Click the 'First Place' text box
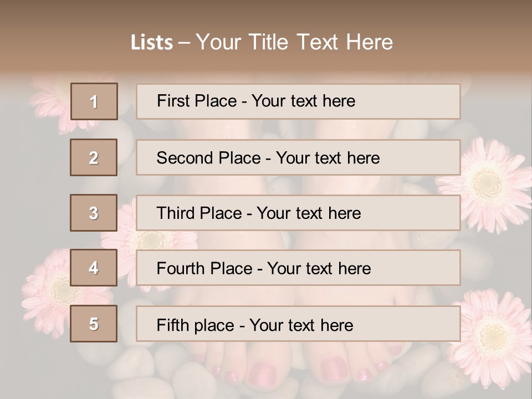Image resolution: width=532 pixels, height=399 pixels. 298,101
